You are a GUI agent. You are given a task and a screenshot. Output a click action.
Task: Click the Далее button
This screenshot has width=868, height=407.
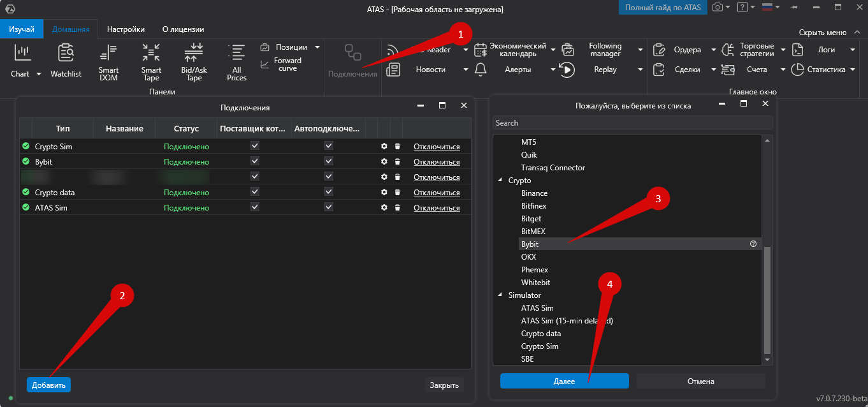pyautogui.click(x=564, y=381)
